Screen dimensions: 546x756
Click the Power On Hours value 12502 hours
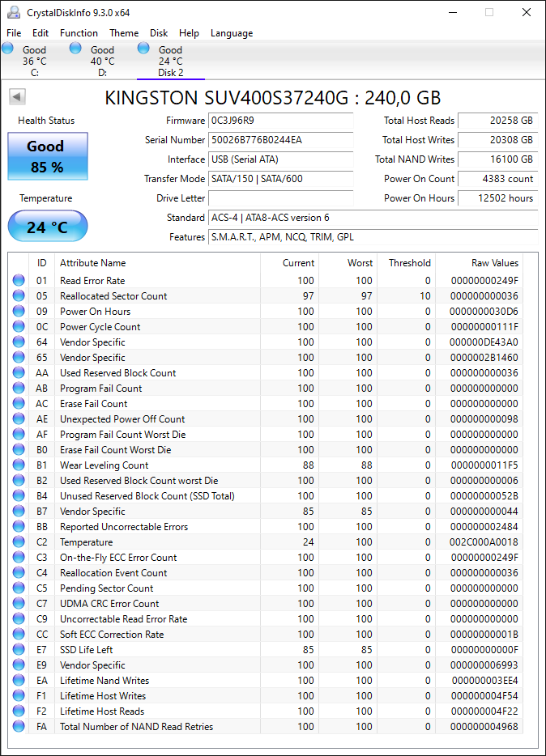pyautogui.click(x=497, y=198)
